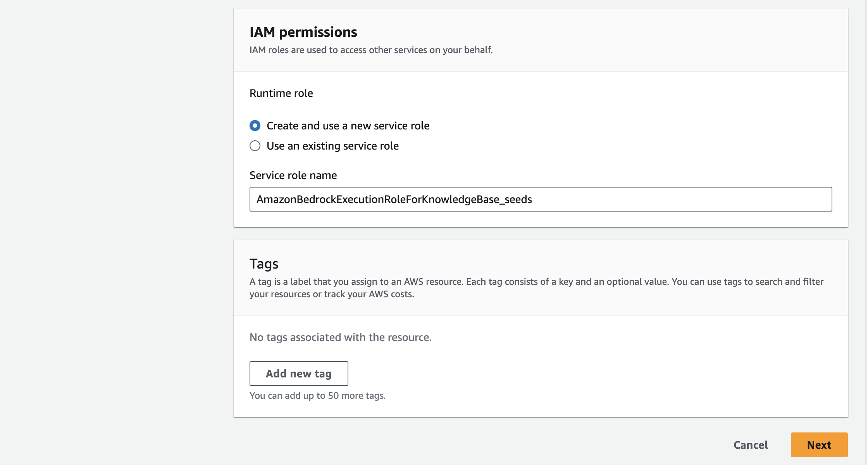Click the 'Create and use a new service role' label text
Screen dimensions: 868x465
pos(348,126)
